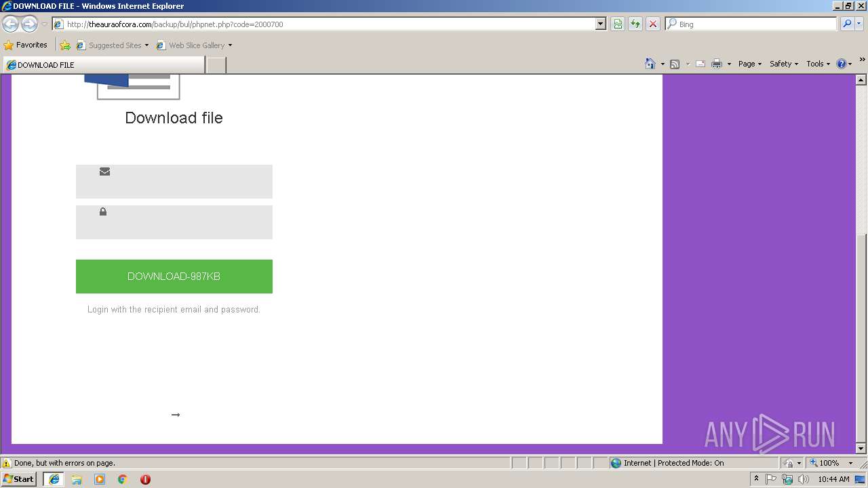Click the Login with recipient email text

(174, 310)
